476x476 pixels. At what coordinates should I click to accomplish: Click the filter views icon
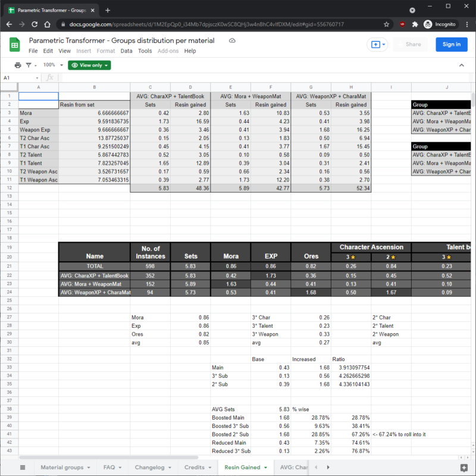tap(28, 65)
